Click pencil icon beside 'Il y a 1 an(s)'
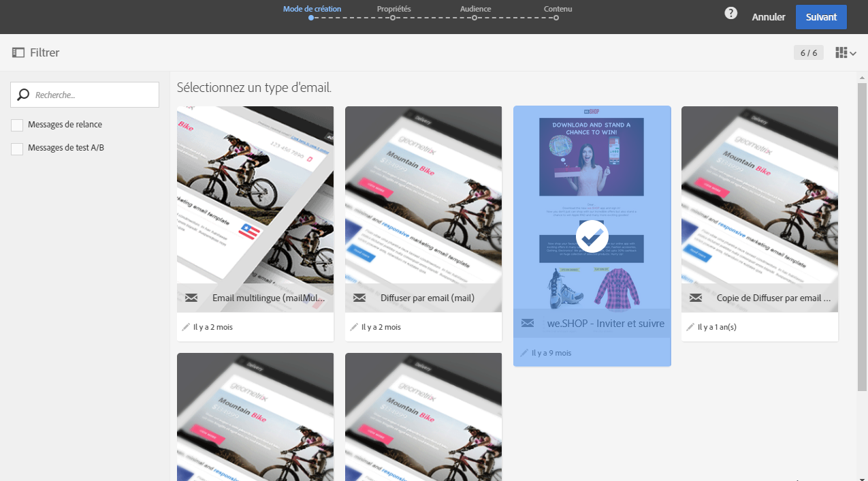This screenshot has height=481, width=868. click(690, 327)
